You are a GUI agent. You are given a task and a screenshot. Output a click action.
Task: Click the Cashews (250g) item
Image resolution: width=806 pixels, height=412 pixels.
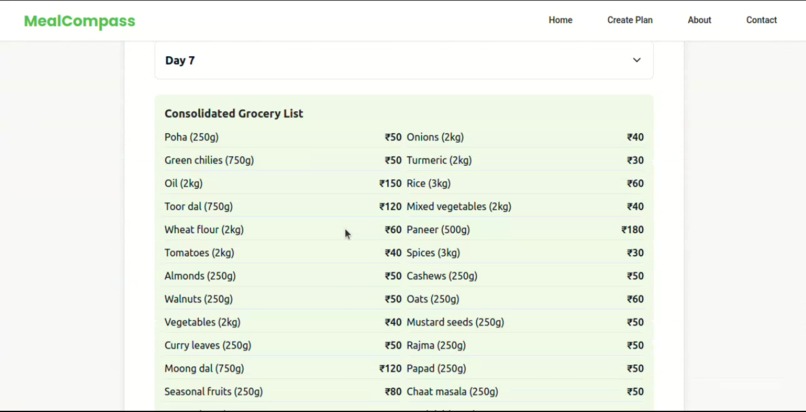coord(442,276)
